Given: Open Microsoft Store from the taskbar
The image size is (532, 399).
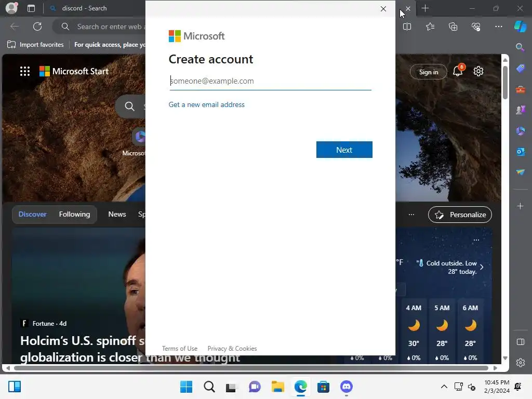Looking at the screenshot, I should tap(323, 387).
